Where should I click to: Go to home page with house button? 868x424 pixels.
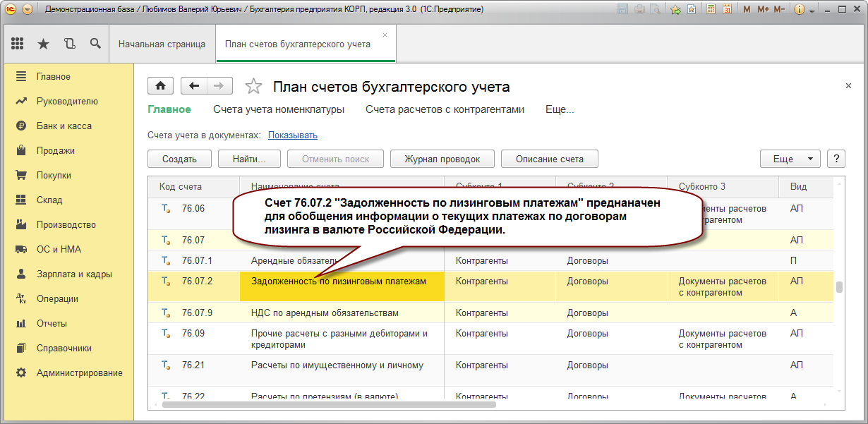tap(160, 86)
